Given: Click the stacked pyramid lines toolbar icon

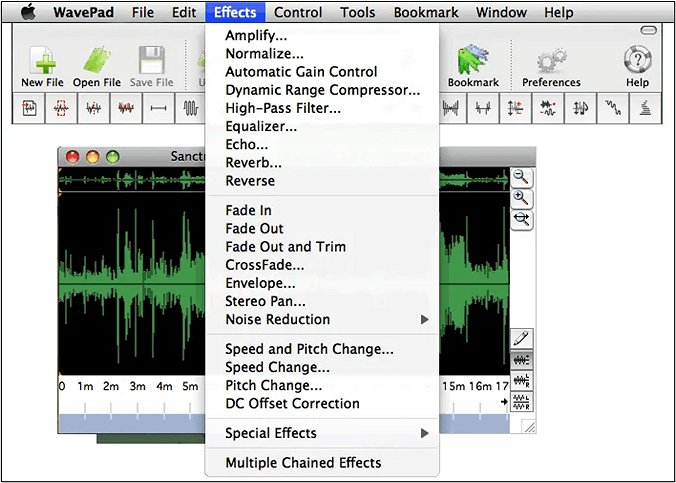Looking at the screenshot, I should coord(645,108).
